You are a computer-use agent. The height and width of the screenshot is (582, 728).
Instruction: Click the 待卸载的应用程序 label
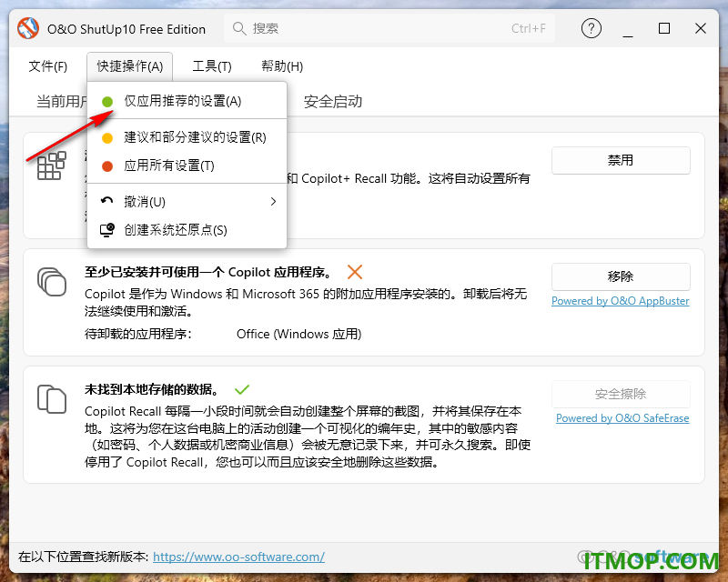[x=138, y=334]
